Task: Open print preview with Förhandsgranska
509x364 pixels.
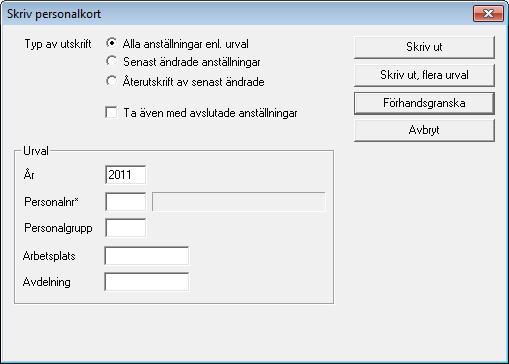Action: click(424, 103)
